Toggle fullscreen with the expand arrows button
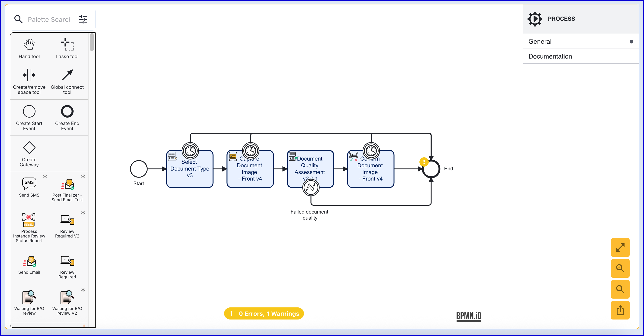The height and width of the screenshot is (336, 644). pyautogui.click(x=620, y=248)
